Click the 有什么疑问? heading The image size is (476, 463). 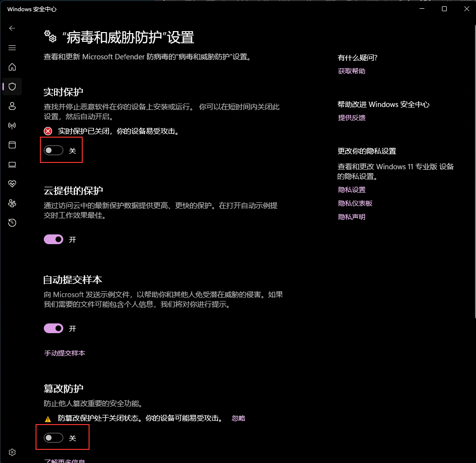(x=357, y=58)
